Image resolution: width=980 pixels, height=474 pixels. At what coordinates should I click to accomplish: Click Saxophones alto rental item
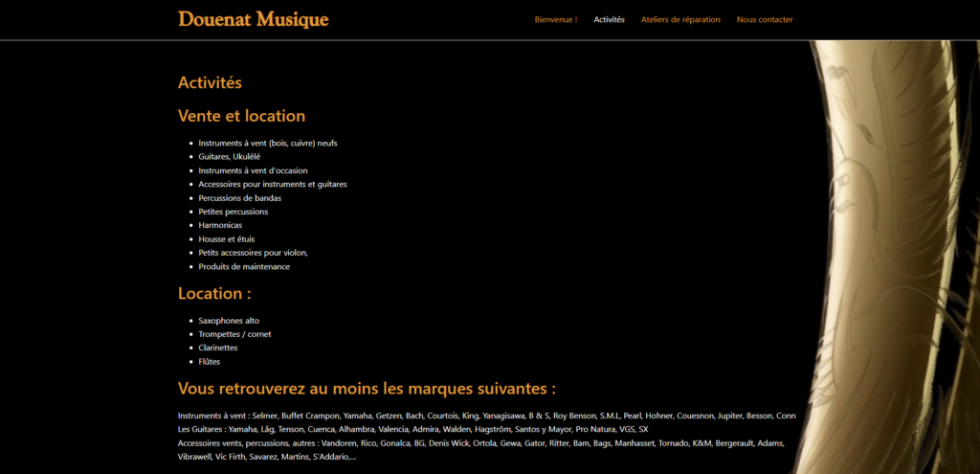tap(229, 321)
